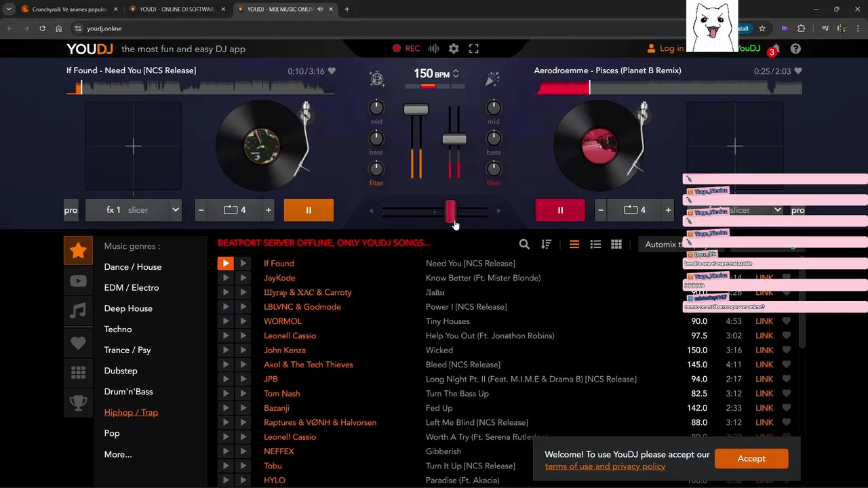Screen dimensions: 868x488
Task: Open the song search magnifier
Action: click(524, 245)
